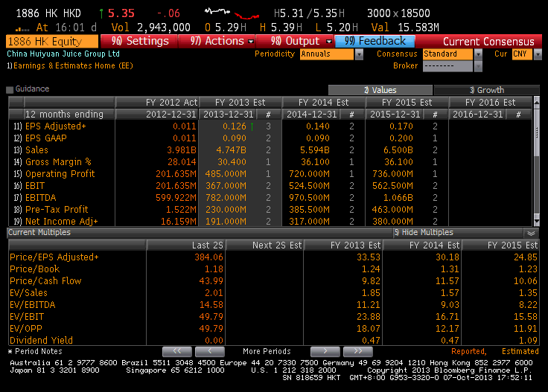Viewport: 548px width, 392px height.
Task: Click the FY 2012 Act column header
Action: (157, 103)
